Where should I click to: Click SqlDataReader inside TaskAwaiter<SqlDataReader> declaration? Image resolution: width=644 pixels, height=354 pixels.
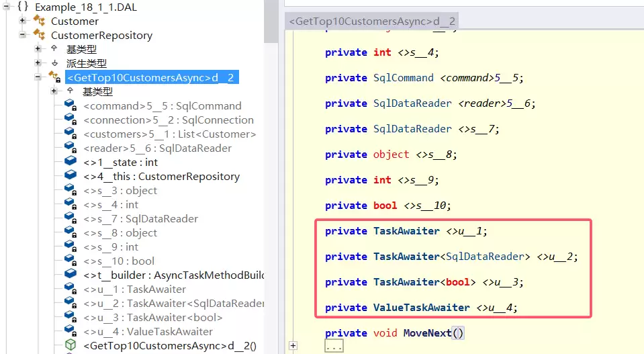tap(485, 257)
